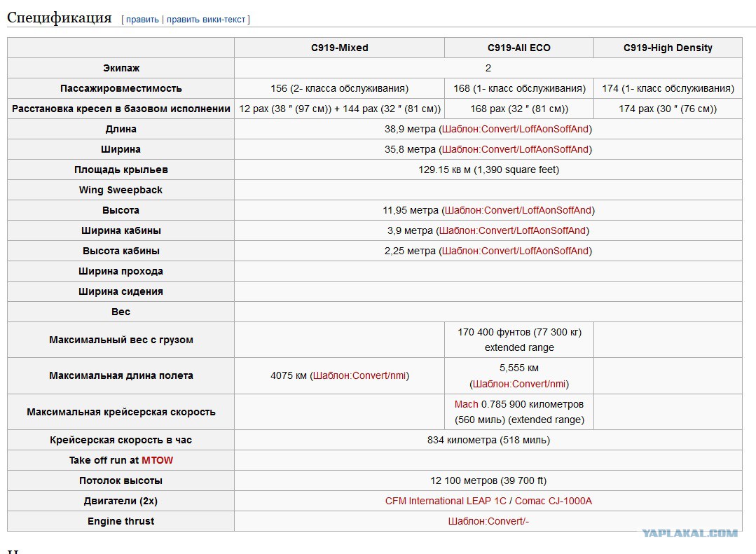Click the "править" edit link
The width and height of the screenshot is (756, 554).
(142, 20)
